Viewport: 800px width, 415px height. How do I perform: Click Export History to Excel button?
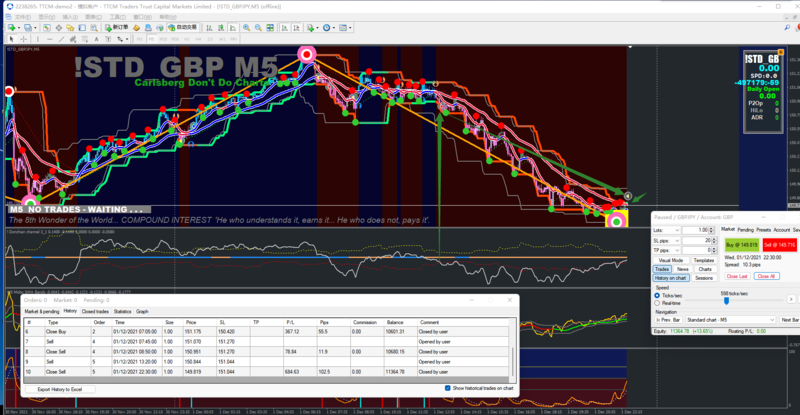tap(61, 388)
